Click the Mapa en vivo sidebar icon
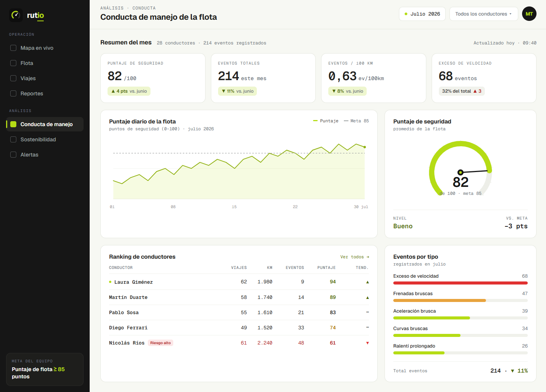546x392 pixels. point(13,48)
